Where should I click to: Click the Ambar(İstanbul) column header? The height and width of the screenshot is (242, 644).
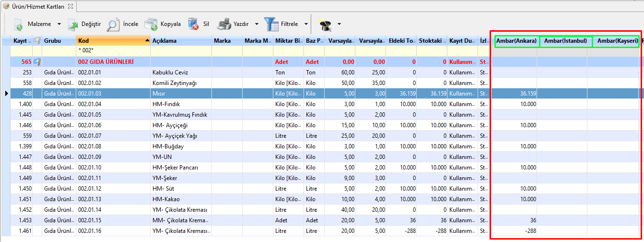pos(566,41)
